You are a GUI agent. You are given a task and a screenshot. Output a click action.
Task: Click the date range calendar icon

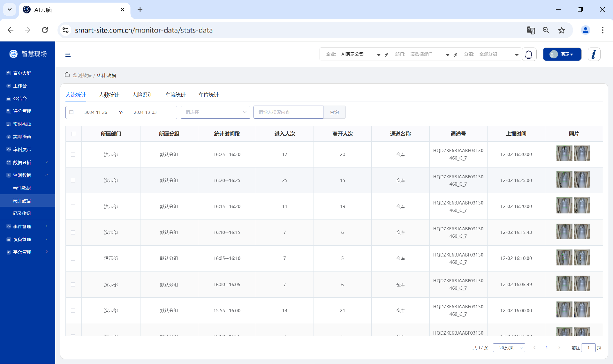tap(72, 112)
